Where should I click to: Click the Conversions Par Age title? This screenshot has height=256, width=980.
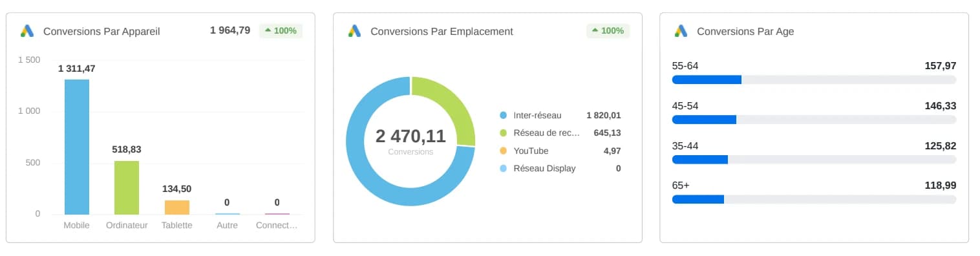click(745, 31)
